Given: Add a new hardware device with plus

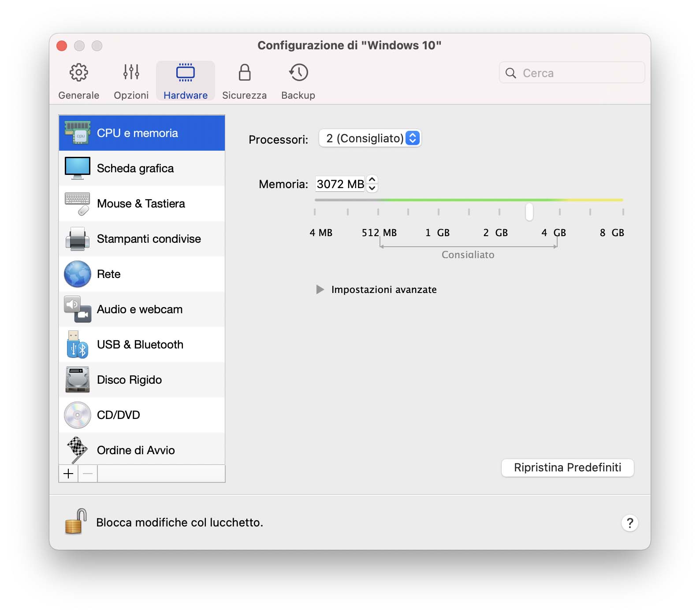Looking at the screenshot, I should (x=68, y=474).
